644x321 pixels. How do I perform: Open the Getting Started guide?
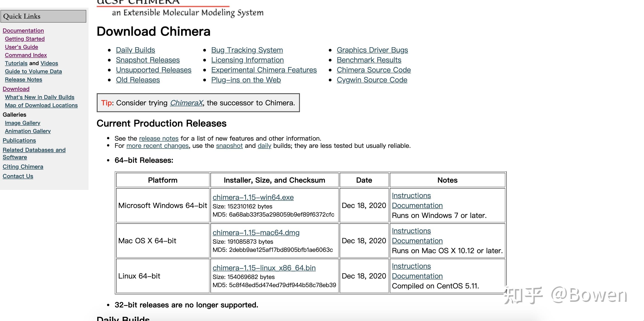[x=25, y=39]
